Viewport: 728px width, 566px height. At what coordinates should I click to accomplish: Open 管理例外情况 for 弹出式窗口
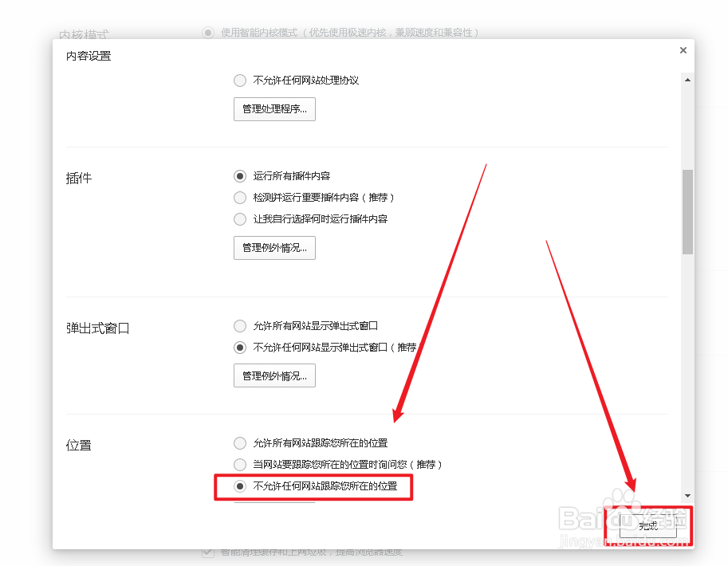click(274, 375)
